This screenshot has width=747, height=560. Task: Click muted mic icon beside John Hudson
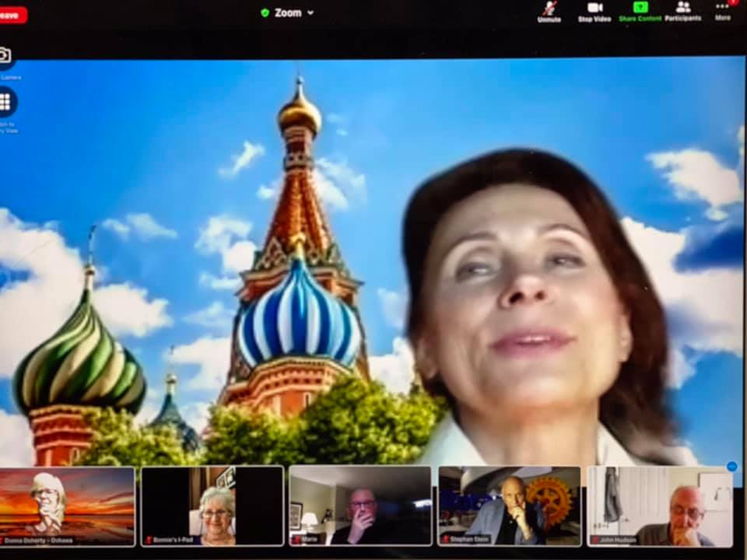coord(594,539)
